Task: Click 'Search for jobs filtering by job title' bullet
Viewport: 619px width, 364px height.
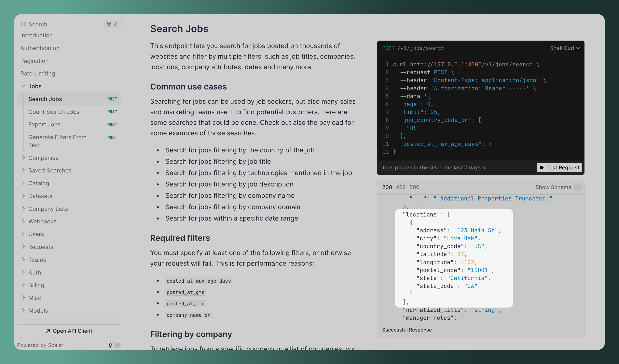Action: tap(218, 161)
